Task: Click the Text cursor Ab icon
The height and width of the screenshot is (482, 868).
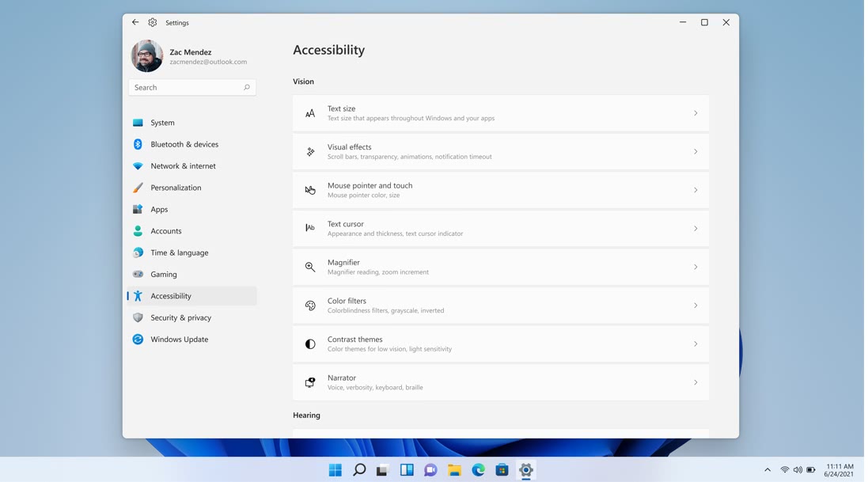Action: (310, 228)
